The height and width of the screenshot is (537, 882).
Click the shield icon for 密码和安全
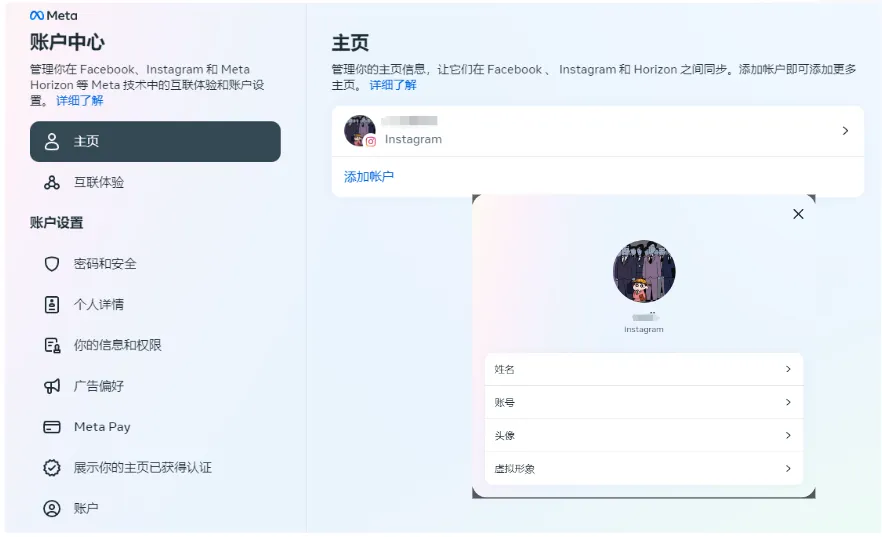coord(52,264)
